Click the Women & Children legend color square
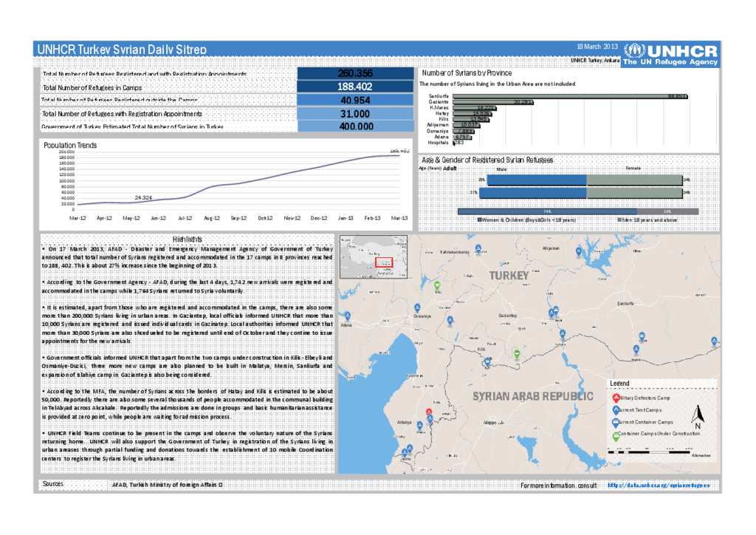The height and width of the screenshot is (535, 756). click(479, 220)
